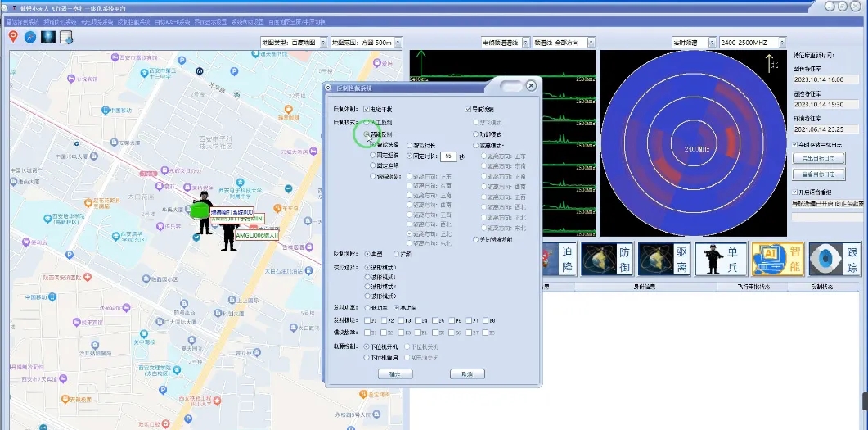Select the 诱骗驱离 radio option
The height and width of the screenshot is (430, 868).
coord(373,176)
